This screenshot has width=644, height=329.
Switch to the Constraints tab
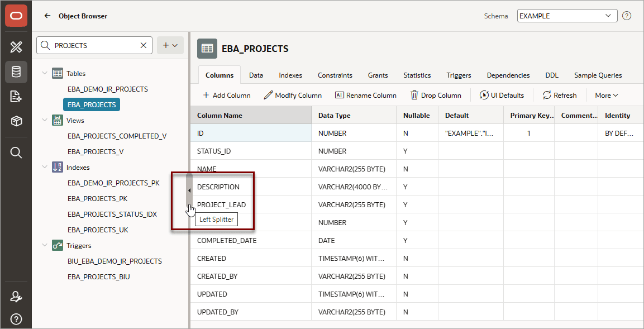(x=335, y=75)
